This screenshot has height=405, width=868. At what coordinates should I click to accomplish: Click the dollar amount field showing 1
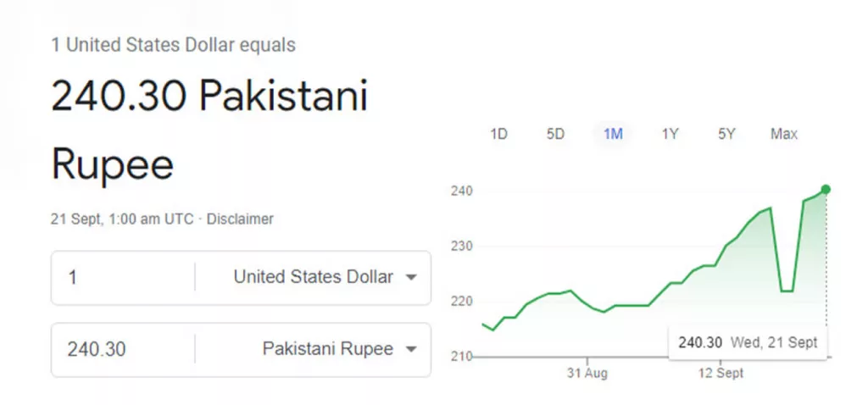coord(123,277)
